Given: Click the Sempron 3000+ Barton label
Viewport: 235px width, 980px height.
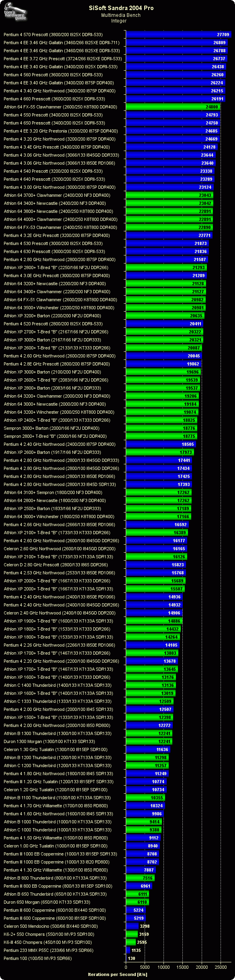Looking at the screenshot, I should [51, 428].
